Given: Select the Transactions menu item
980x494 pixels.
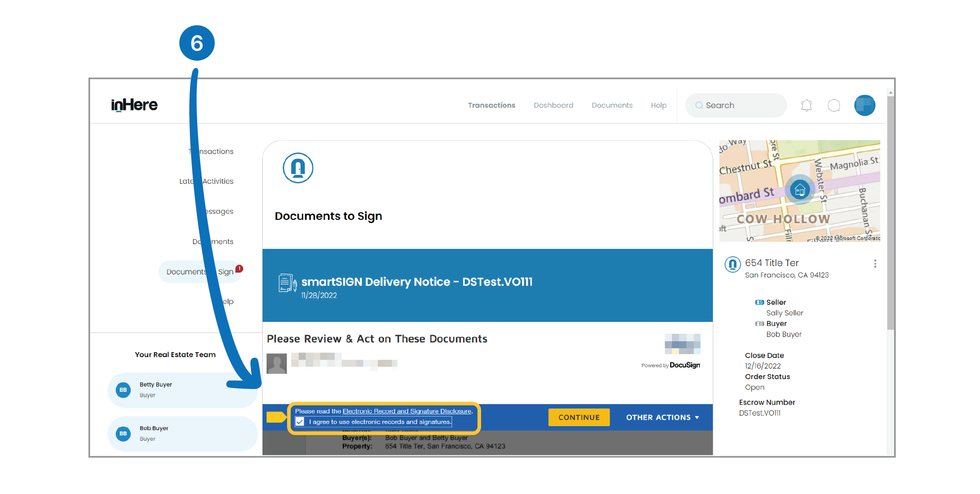Looking at the screenshot, I should tap(491, 105).
